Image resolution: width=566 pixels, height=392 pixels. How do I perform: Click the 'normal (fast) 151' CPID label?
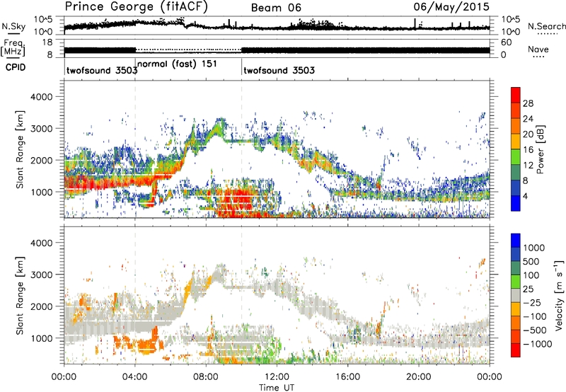[x=177, y=64]
